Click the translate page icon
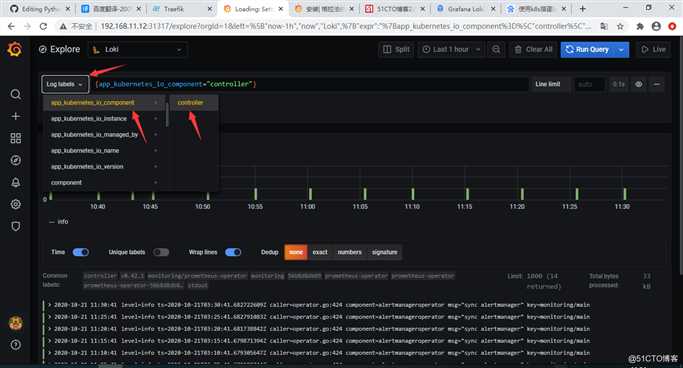The width and height of the screenshot is (683, 368). pyautogui.click(x=604, y=27)
